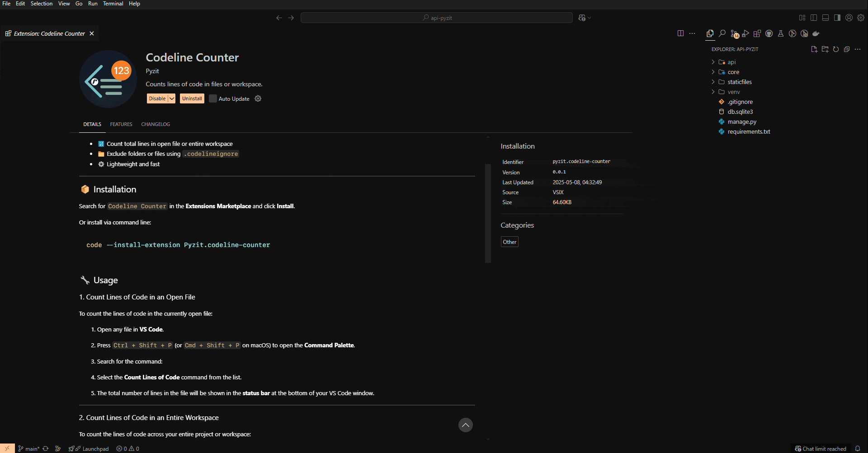Image resolution: width=868 pixels, height=453 pixels.
Task: Open remote window button in status bar
Action: 7,448
